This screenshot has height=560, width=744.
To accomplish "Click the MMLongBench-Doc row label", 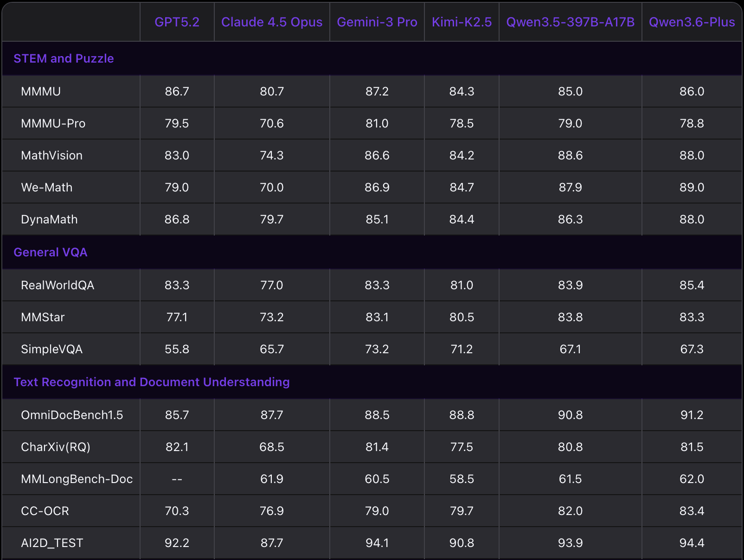I will point(77,479).
